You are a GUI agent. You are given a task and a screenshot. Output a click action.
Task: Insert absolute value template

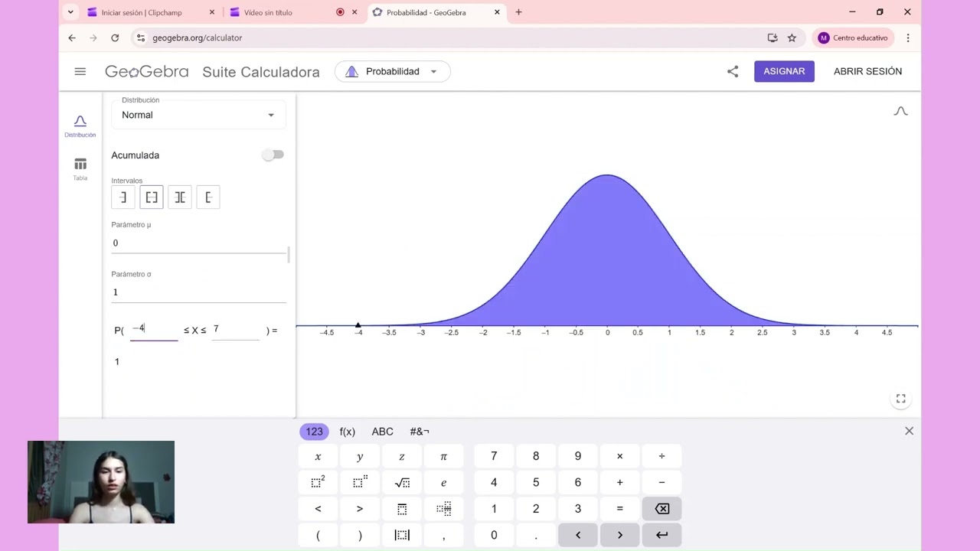402,535
